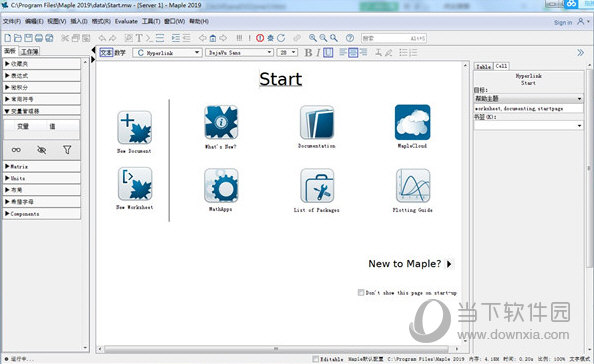The image size is (594, 364).
Task: Create a new file from toolbar
Action: (8, 38)
